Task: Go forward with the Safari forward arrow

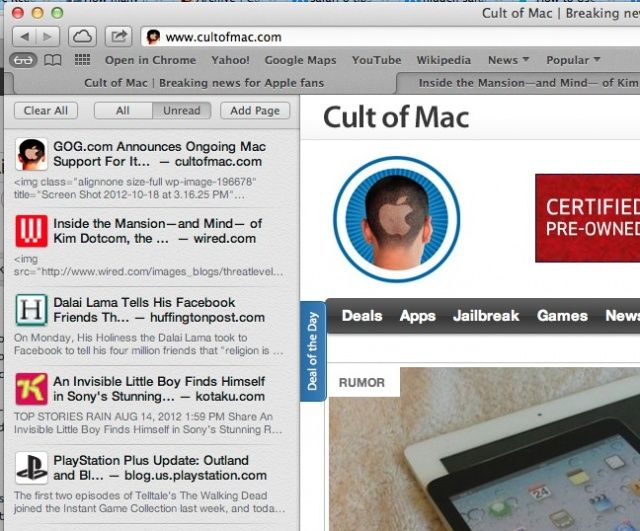Action: tap(48, 37)
